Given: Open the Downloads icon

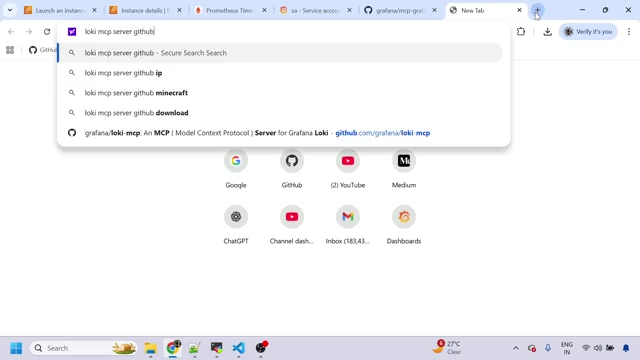Looking at the screenshot, I should tap(547, 31).
